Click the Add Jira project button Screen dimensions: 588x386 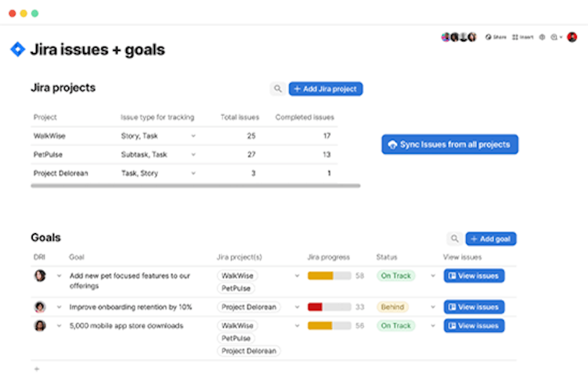(x=326, y=89)
